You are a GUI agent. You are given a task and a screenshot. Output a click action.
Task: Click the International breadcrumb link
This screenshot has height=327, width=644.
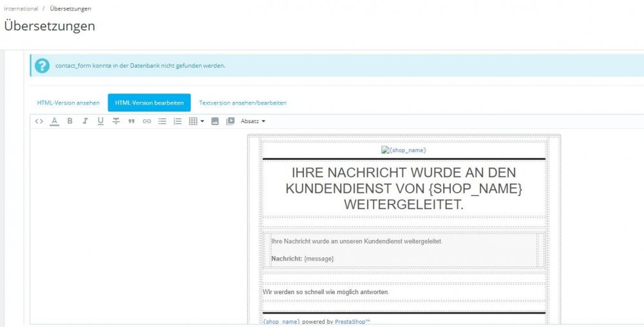coord(21,8)
